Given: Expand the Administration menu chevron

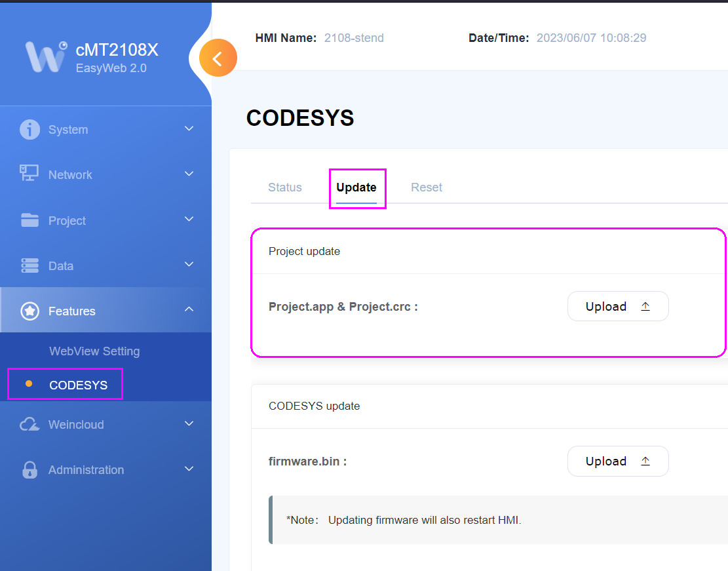Looking at the screenshot, I should (189, 469).
